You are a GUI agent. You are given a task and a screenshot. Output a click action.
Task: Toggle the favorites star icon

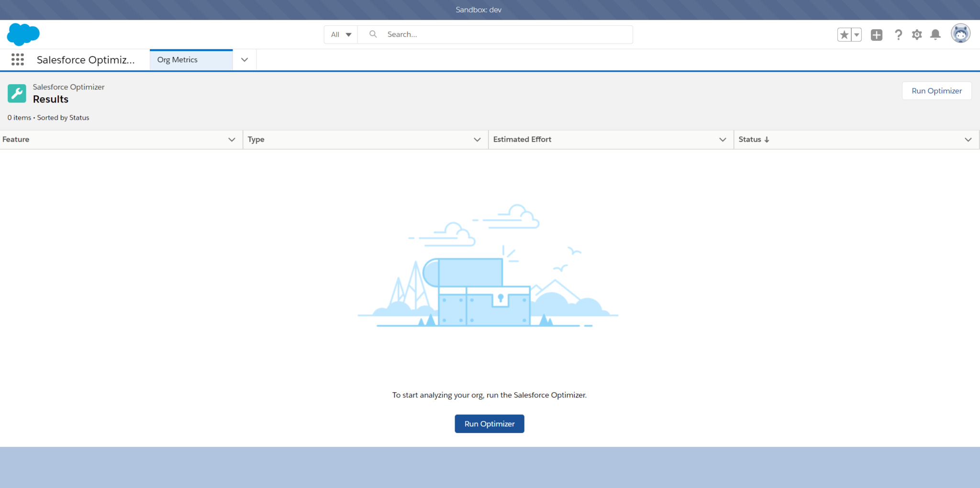(844, 34)
